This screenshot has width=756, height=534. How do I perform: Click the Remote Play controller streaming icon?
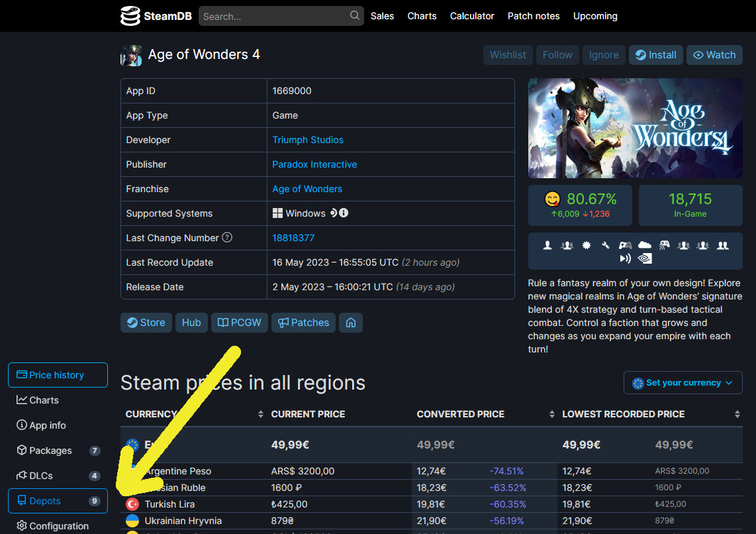[665, 246]
